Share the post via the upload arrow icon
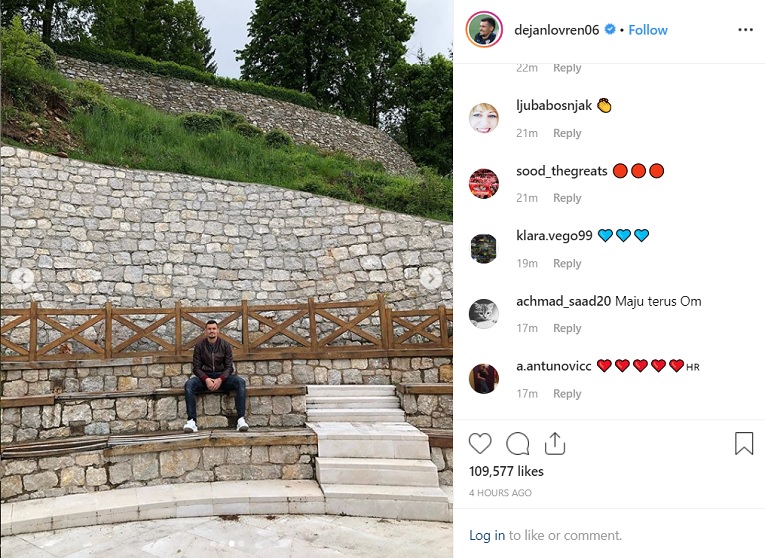The width and height of the screenshot is (765, 558). [555, 443]
